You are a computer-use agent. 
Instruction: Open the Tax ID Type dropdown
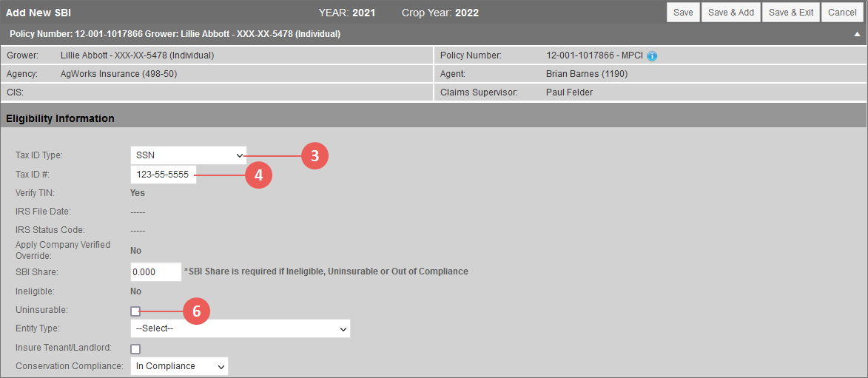(x=189, y=155)
